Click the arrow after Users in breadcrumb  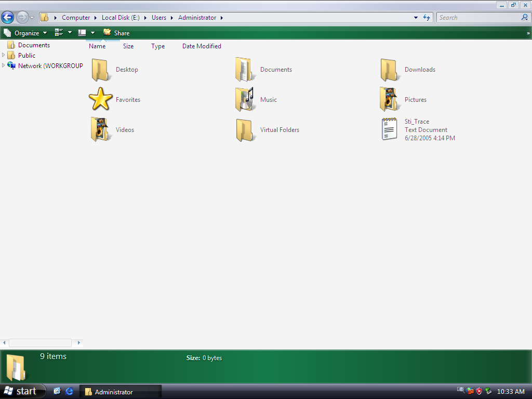(x=172, y=18)
